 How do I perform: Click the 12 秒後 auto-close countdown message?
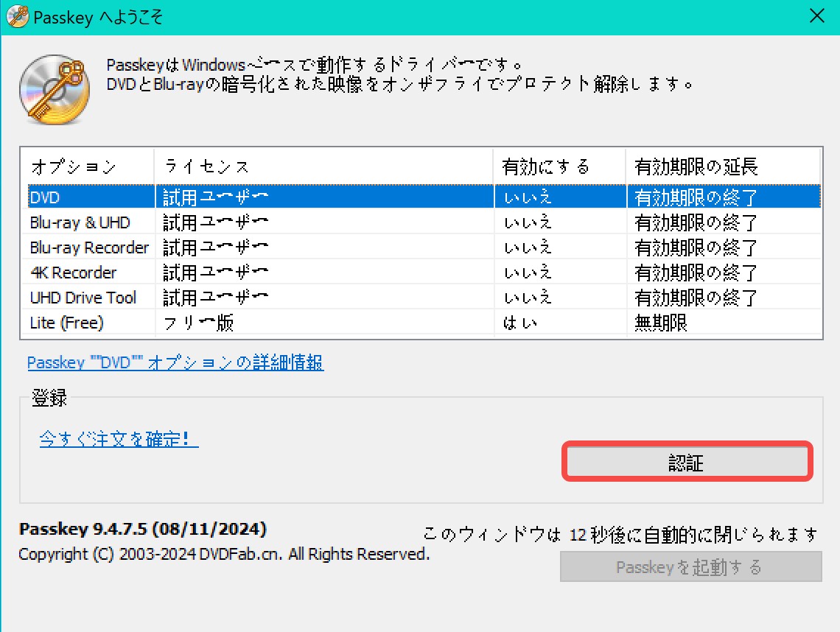click(x=621, y=534)
